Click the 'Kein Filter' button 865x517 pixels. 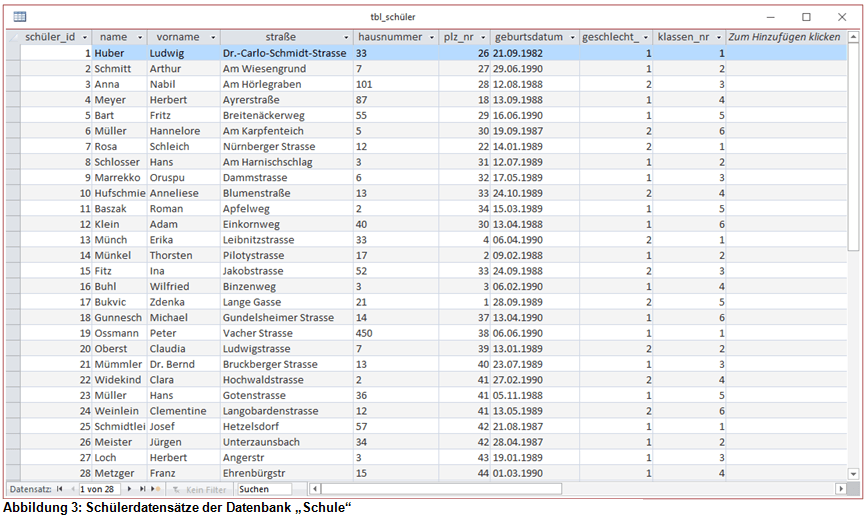pos(200,489)
